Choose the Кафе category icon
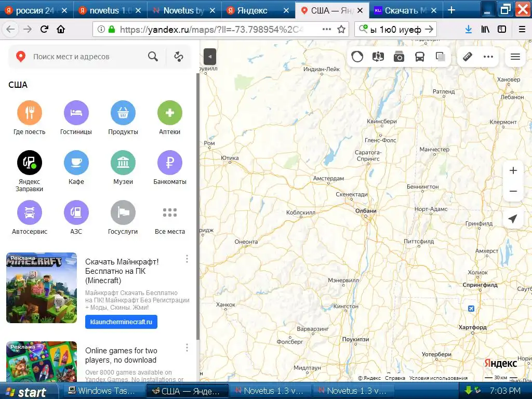This screenshot has width=532, height=399. [76, 163]
